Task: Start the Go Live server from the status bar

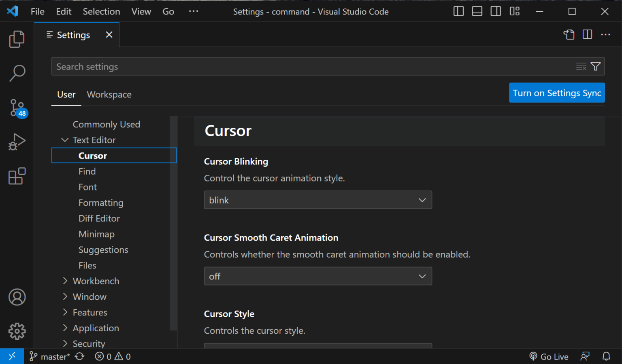Action: (x=549, y=356)
